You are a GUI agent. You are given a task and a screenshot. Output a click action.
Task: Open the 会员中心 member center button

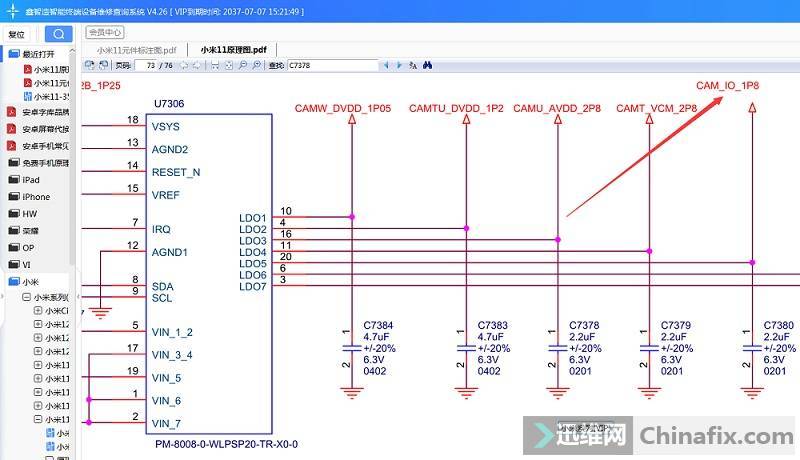[x=105, y=32]
